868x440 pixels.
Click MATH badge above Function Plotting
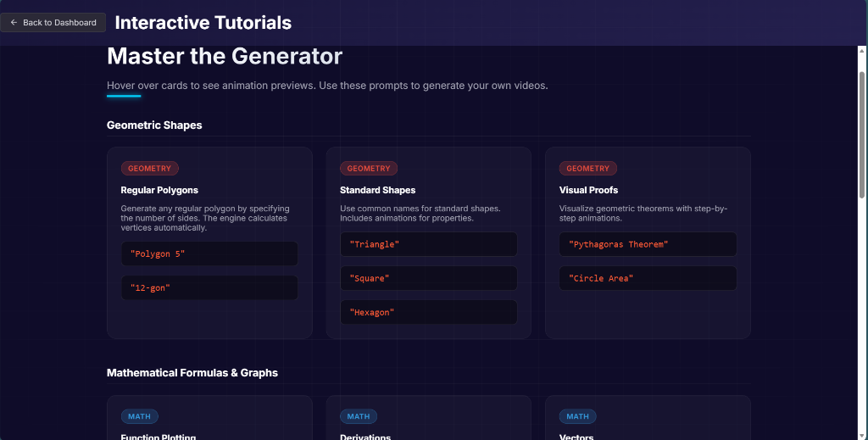tap(139, 416)
